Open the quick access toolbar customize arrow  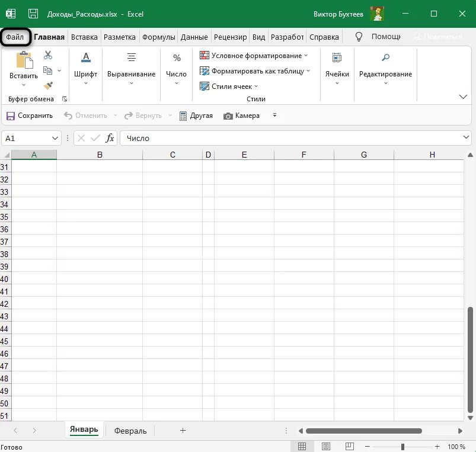(x=274, y=116)
